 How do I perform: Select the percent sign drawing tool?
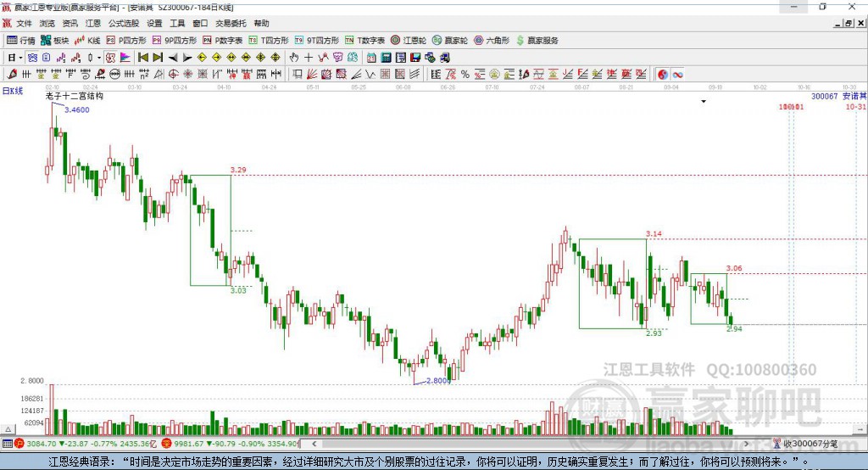point(465,75)
